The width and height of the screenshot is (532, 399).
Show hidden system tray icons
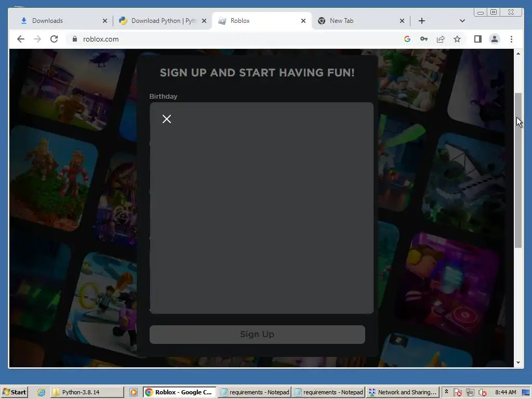pyautogui.click(x=446, y=392)
